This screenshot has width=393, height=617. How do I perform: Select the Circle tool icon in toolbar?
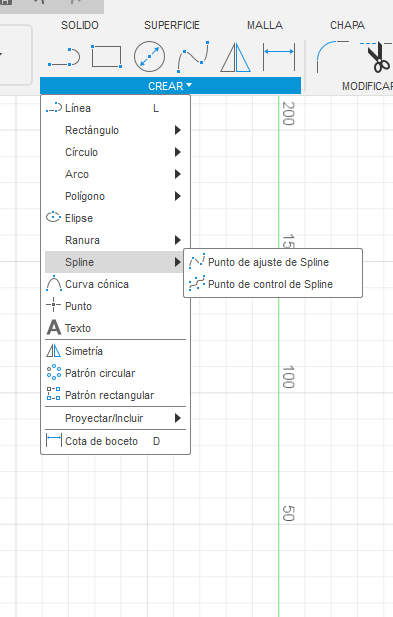click(x=149, y=57)
